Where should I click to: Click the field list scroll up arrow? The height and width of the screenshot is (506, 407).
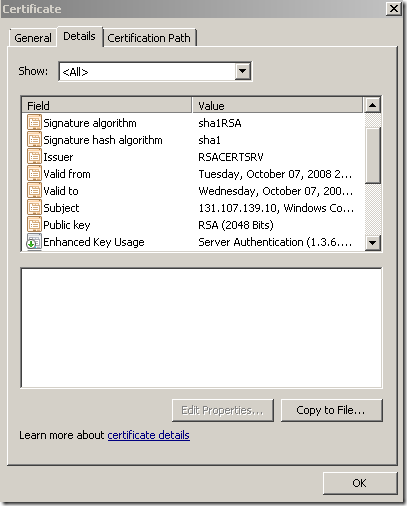pos(373,105)
